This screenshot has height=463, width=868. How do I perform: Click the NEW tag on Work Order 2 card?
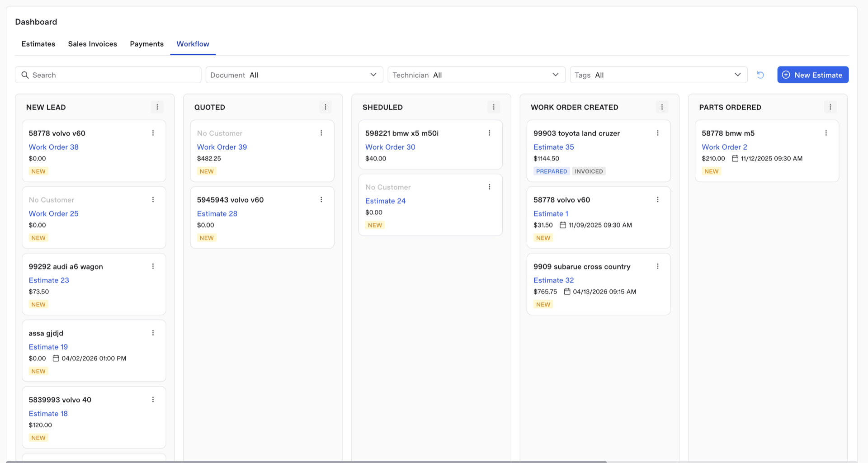711,171
